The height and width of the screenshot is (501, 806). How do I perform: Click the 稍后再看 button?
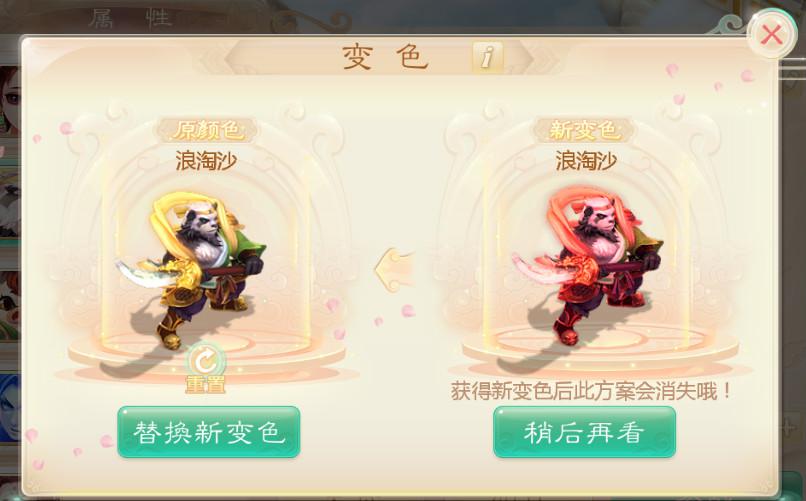(x=584, y=432)
